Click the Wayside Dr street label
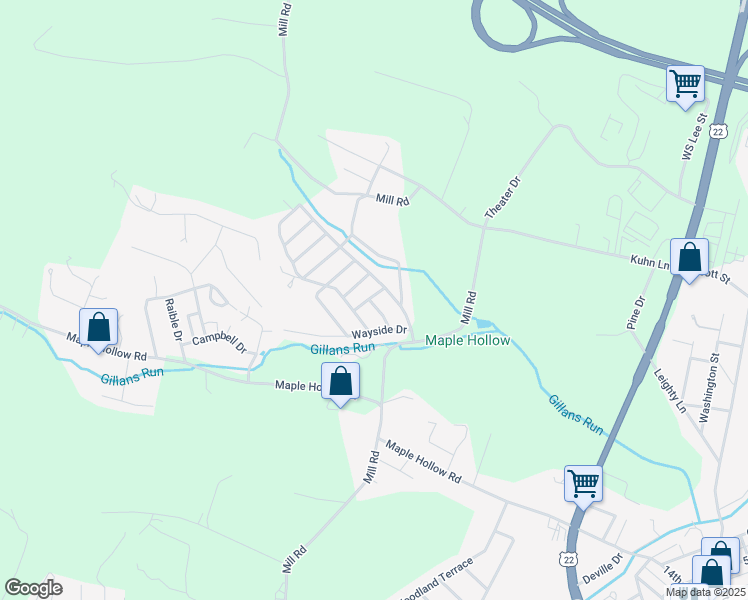 tap(379, 331)
